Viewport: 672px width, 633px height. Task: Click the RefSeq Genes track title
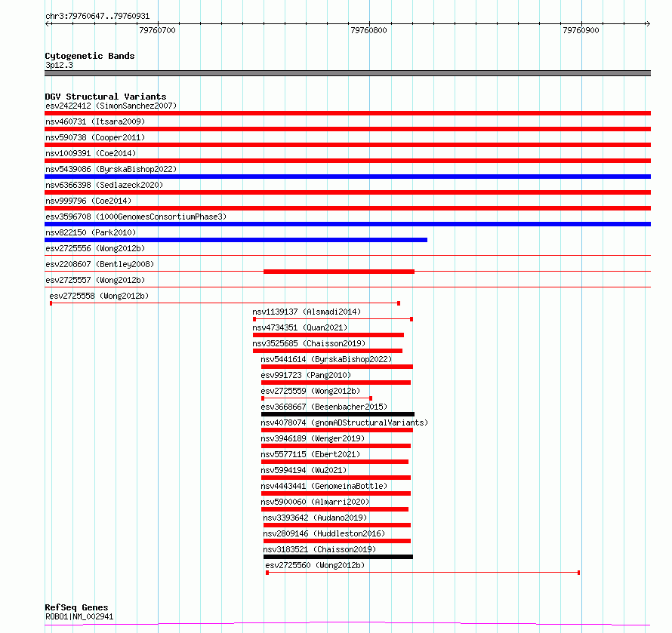coord(76,607)
